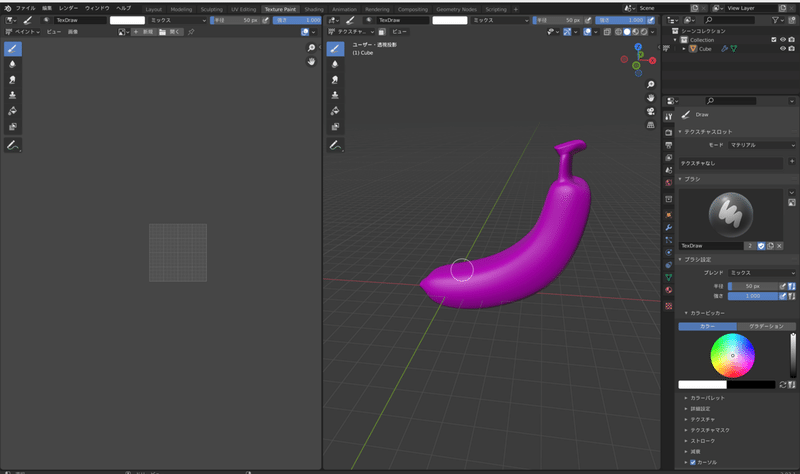This screenshot has height=474, width=800.
Task: Select the Soften tool in image editor toolbar
Action: click(x=13, y=64)
